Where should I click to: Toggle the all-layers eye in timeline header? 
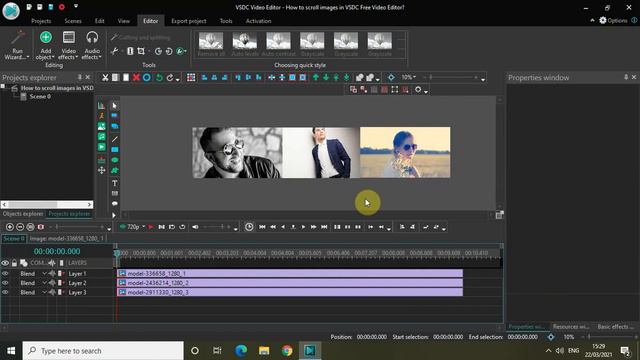[5, 263]
